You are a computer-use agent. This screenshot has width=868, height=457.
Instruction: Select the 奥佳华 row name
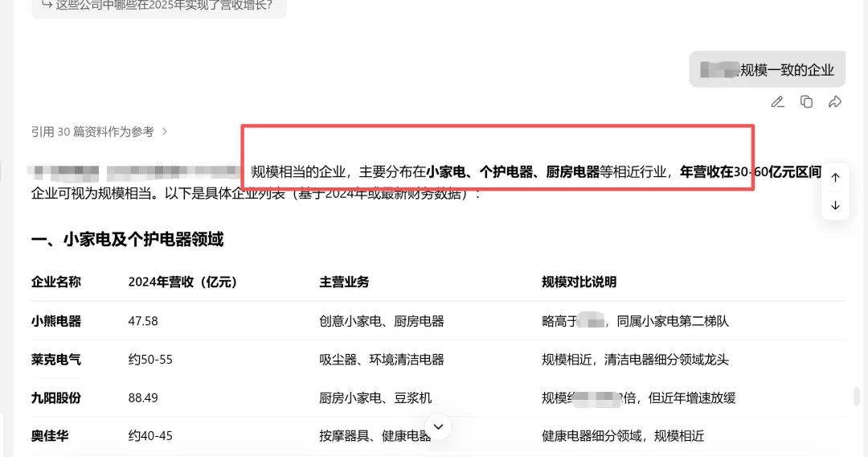50,436
